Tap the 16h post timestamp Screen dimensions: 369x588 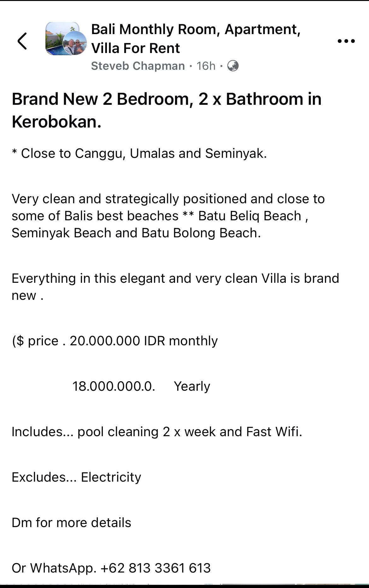pyautogui.click(x=206, y=66)
